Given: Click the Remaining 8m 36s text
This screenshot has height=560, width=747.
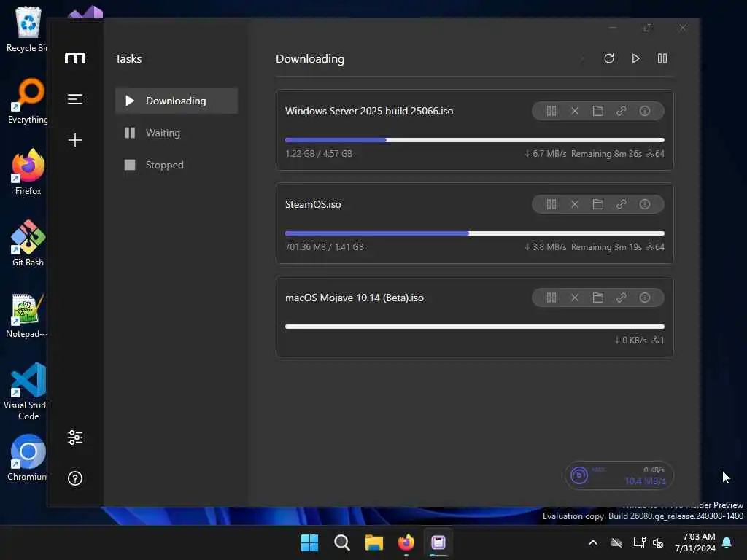Looking at the screenshot, I should (x=606, y=154).
